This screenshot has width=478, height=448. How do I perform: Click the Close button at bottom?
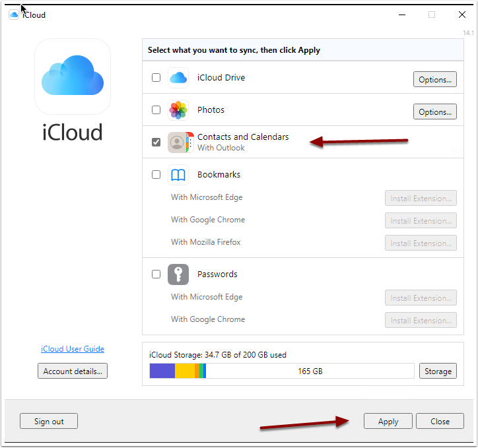[x=440, y=421]
